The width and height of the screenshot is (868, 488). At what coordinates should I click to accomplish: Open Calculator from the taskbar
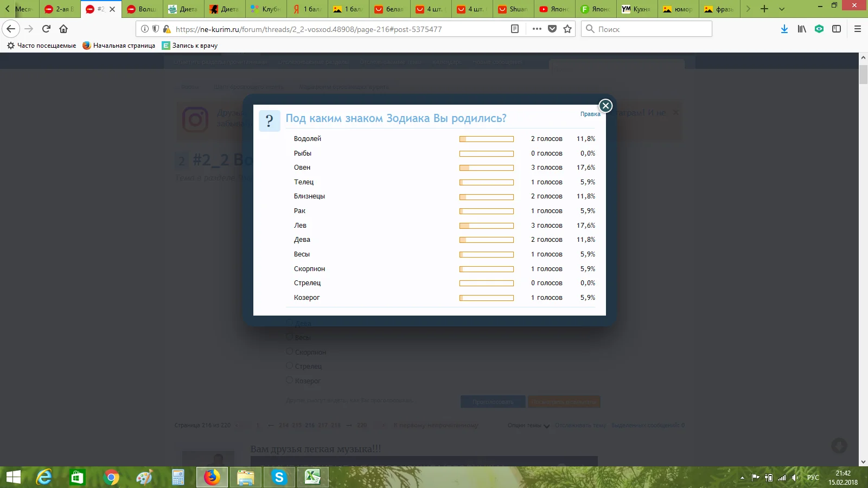click(x=178, y=477)
